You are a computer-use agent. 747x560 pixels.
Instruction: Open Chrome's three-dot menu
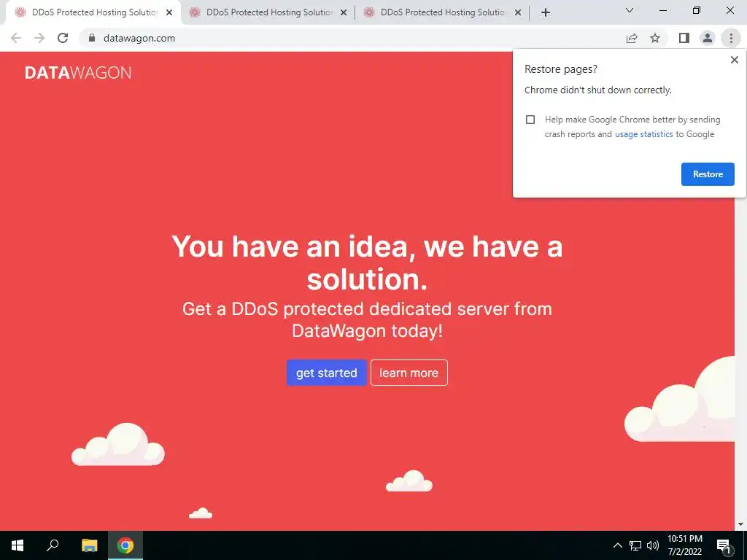[731, 38]
